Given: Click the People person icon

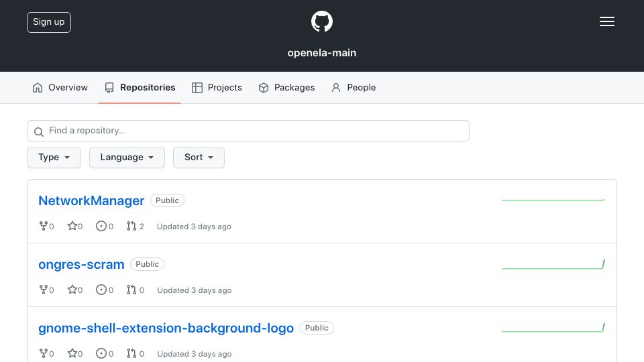Looking at the screenshot, I should [x=336, y=88].
